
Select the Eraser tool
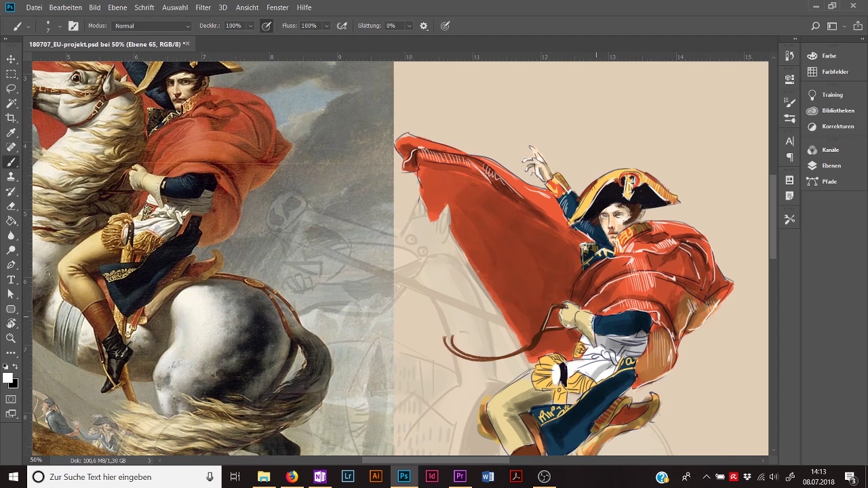pos(11,206)
